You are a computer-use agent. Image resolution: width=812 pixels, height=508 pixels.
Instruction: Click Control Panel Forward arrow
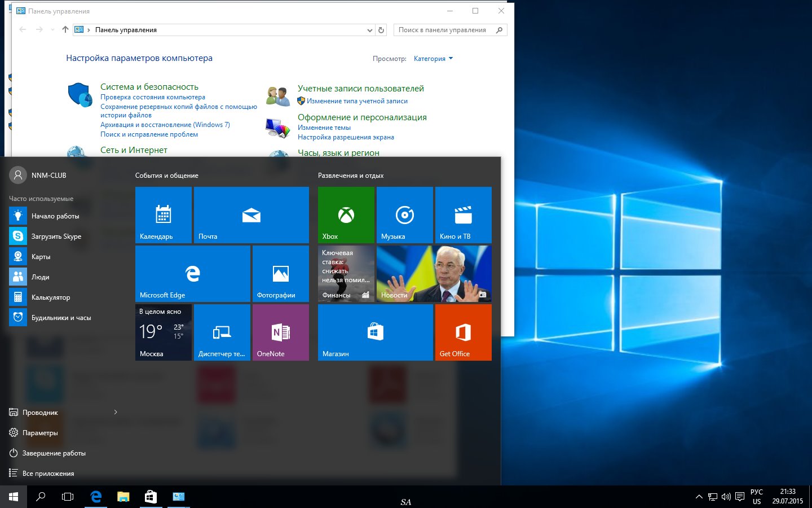click(39, 30)
